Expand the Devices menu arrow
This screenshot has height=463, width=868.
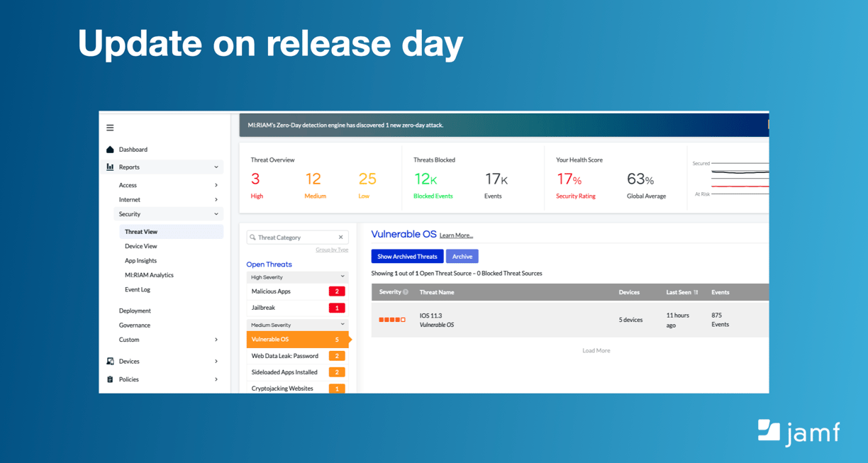pyautogui.click(x=216, y=362)
